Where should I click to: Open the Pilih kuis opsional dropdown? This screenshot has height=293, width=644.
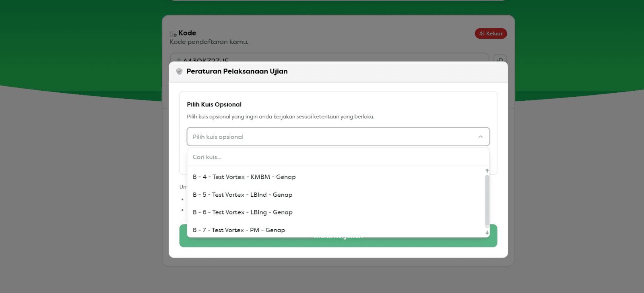point(338,137)
